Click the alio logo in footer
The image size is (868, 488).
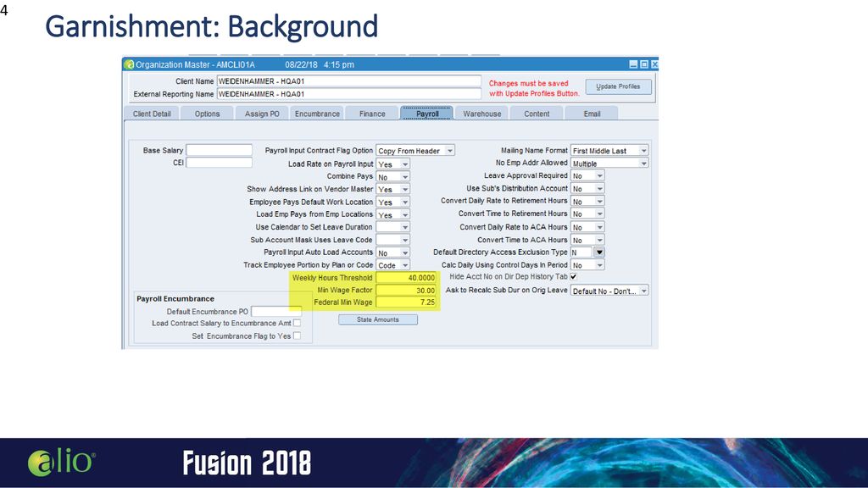pos(61,463)
